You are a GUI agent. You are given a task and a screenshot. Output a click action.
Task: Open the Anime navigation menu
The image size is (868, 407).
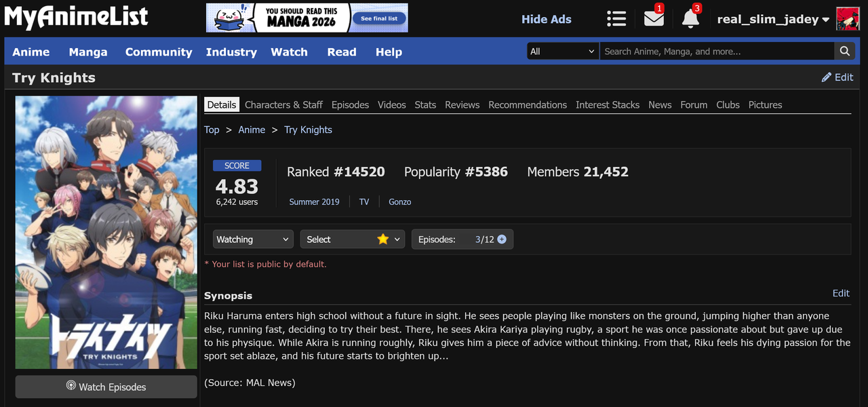click(31, 52)
